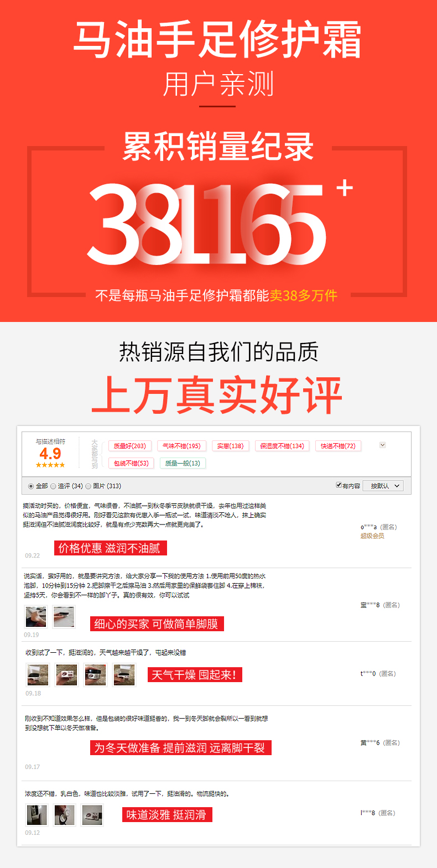This screenshot has width=437, height=868.
Task: Click the orange five-star rating icon
Action: [x=50, y=465]
